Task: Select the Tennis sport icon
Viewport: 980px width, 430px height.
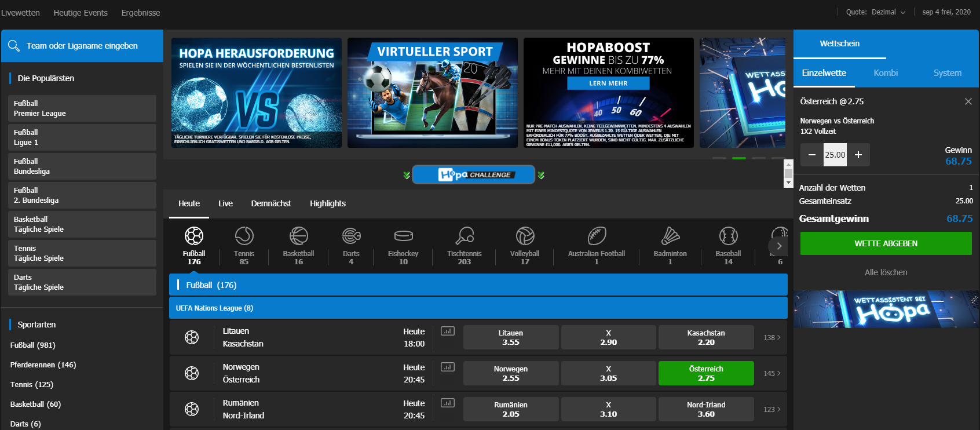Action: pyautogui.click(x=244, y=236)
